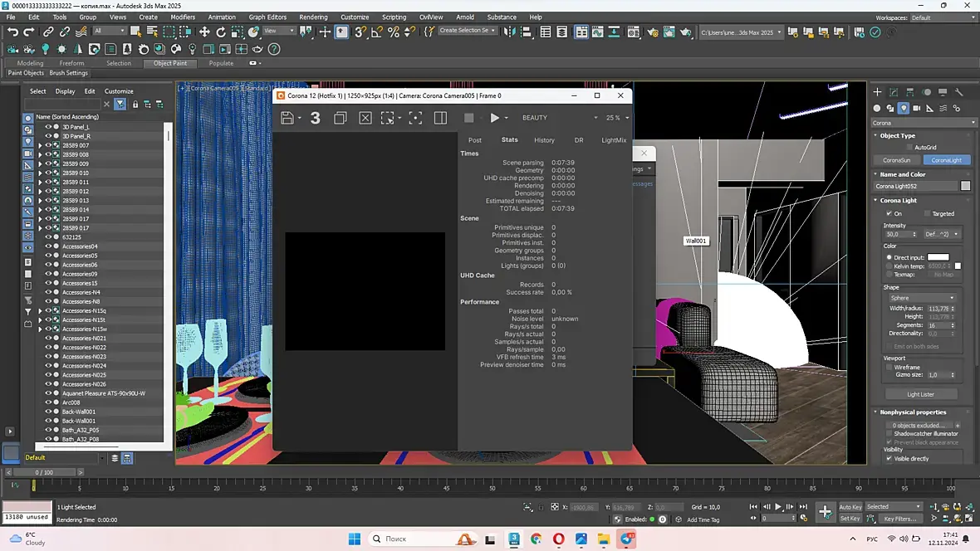
Task: Click the Undo arrow in main toolbar
Action: coord(13,32)
